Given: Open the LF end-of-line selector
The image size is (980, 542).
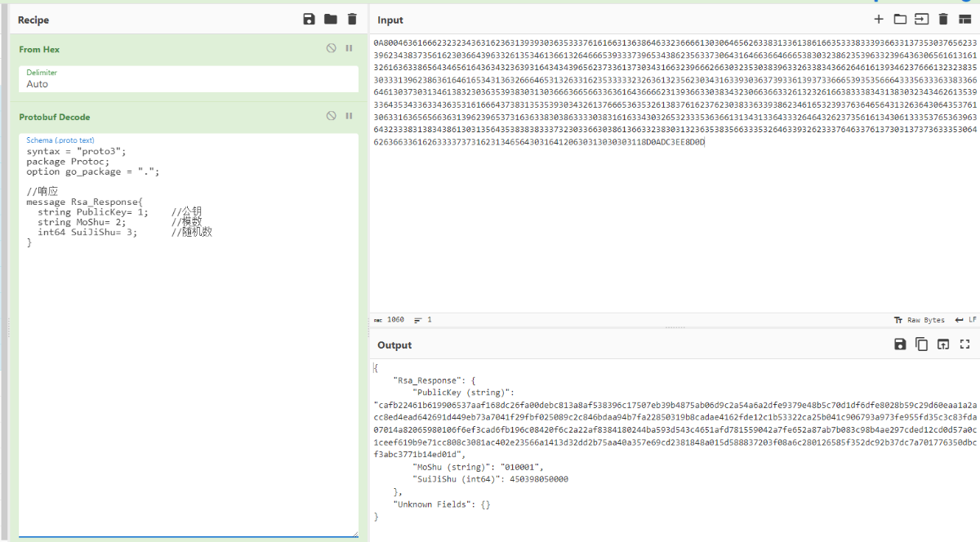Looking at the screenshot, I should click(966, 320).
